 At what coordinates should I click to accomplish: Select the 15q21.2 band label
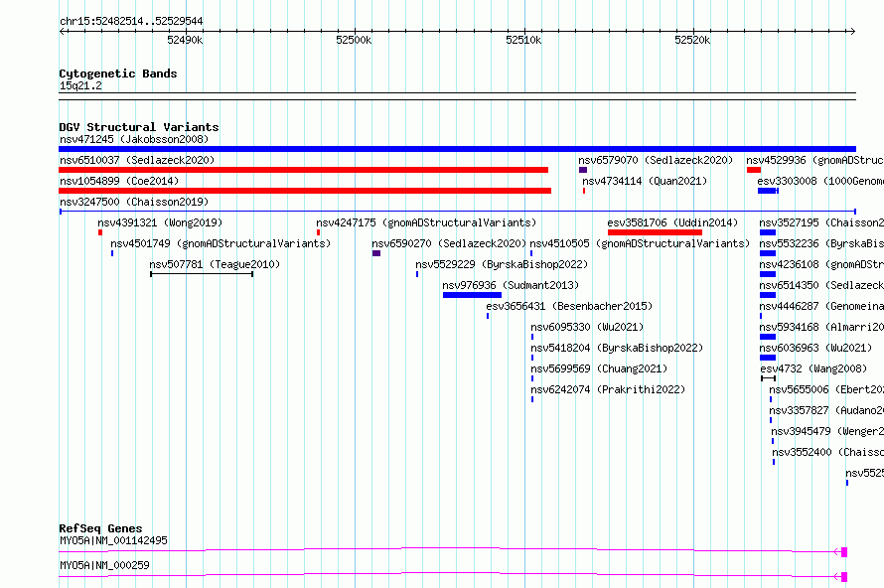(x=80, y=85)
